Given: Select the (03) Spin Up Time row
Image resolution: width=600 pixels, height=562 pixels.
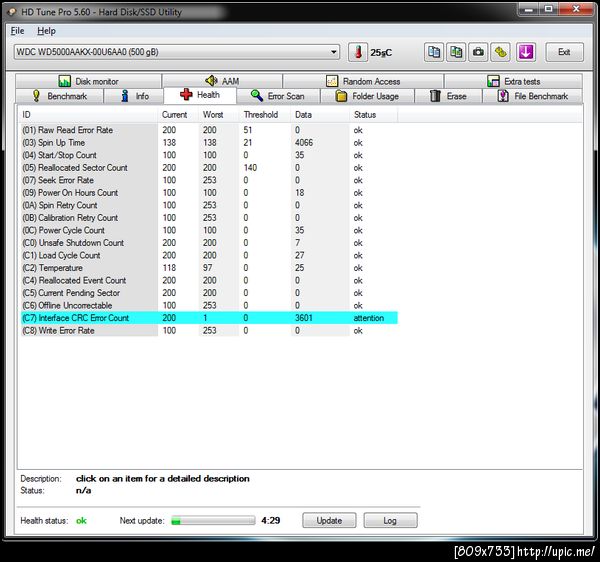Looking at the screenshot, I should [209, 143].
